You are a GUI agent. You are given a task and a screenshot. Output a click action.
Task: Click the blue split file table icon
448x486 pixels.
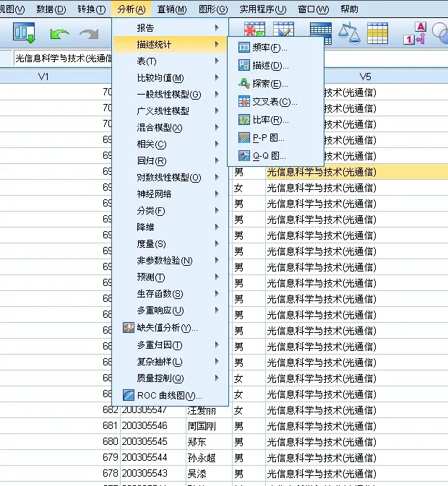321,34
